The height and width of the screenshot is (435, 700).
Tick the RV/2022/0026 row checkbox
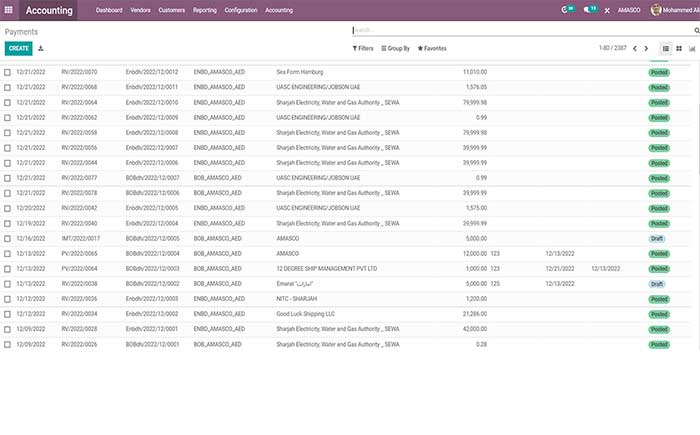[x=7, y=345]
